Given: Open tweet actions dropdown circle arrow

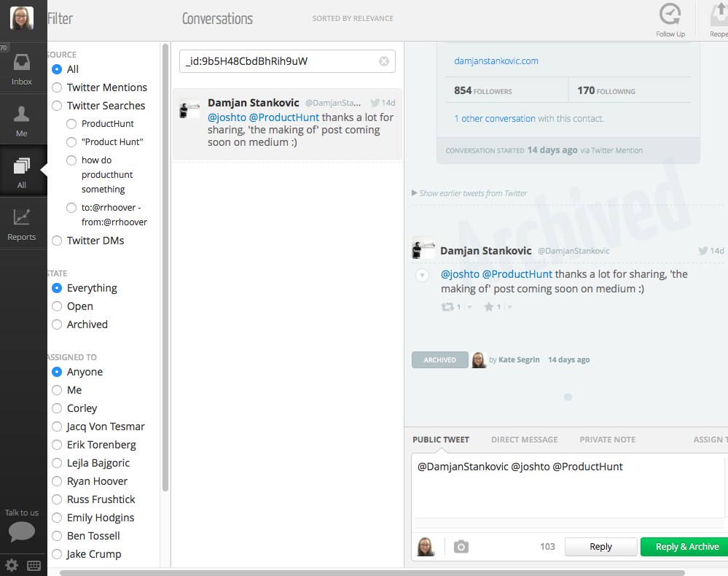Looking at the screenshot, I should (x=422, y=276).
